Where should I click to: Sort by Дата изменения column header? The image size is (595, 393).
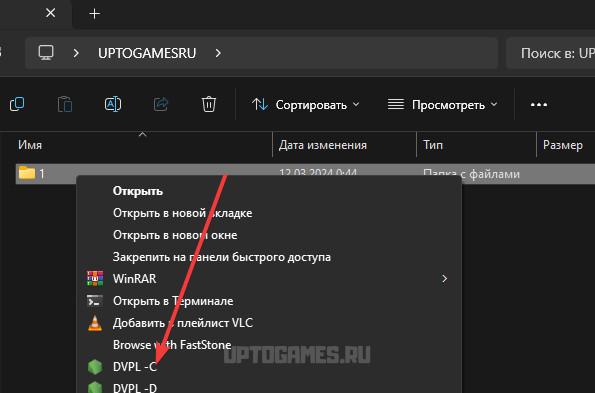(323, 145)
